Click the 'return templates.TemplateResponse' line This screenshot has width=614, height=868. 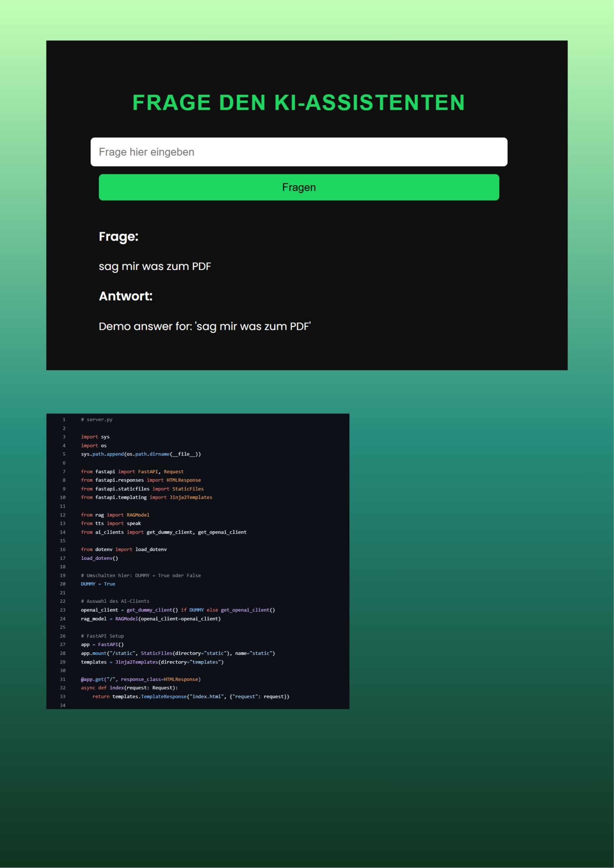190,696
